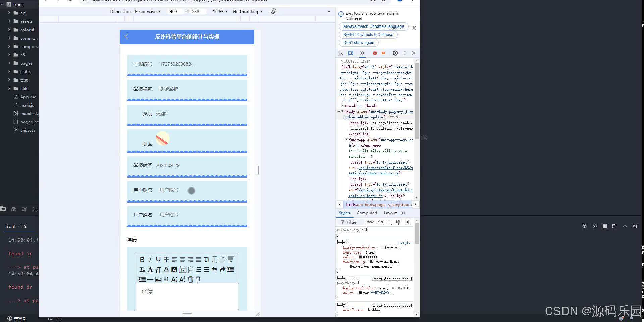Toggle the .cls class editor in Styles

380,222
